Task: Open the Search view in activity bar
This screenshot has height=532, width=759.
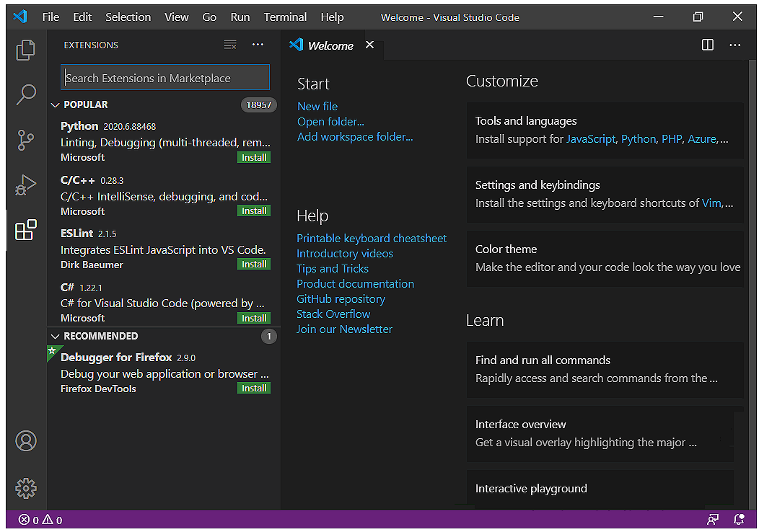Action: pos(26,94)
